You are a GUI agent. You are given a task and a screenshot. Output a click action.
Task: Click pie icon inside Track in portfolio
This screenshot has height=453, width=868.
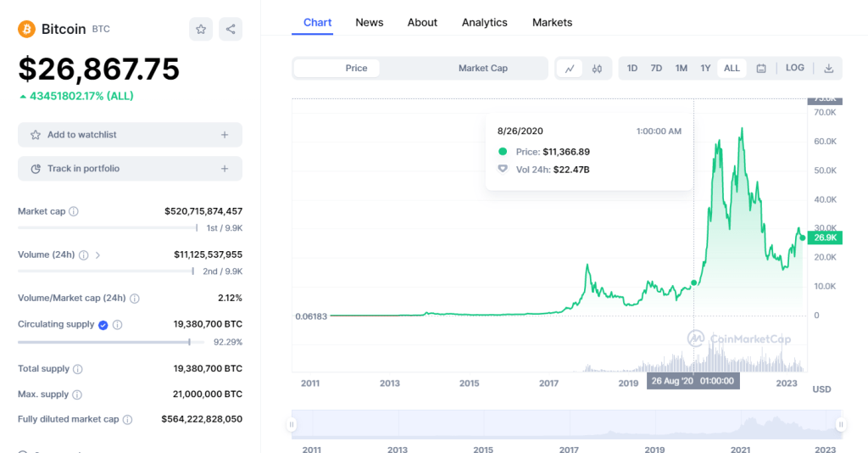pyautogui.click(x=36, y=168)
